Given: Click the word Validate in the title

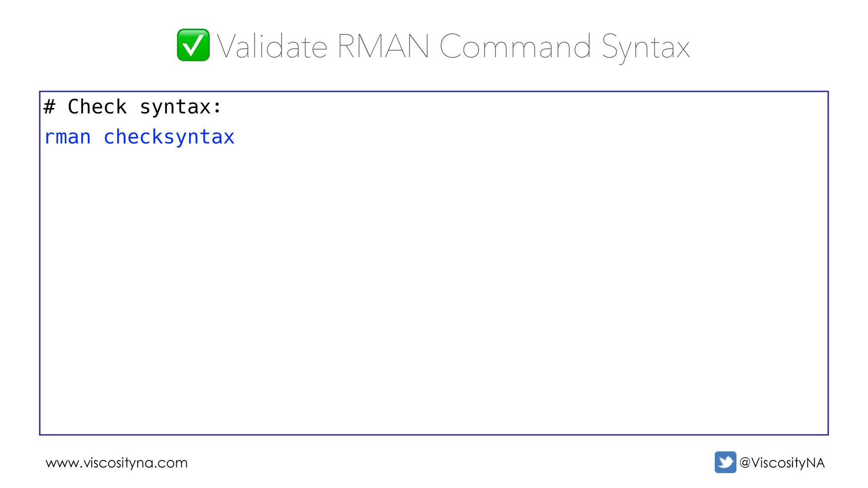Looking at the screenshot, I should pyautogui.click(x=272, y=46).
